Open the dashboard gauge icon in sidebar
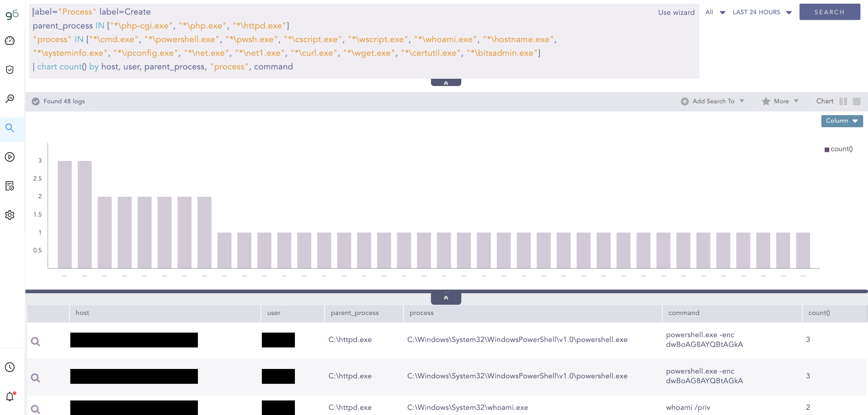The width and height of the screenshot is (868, 415). click(x=10, y=41)
